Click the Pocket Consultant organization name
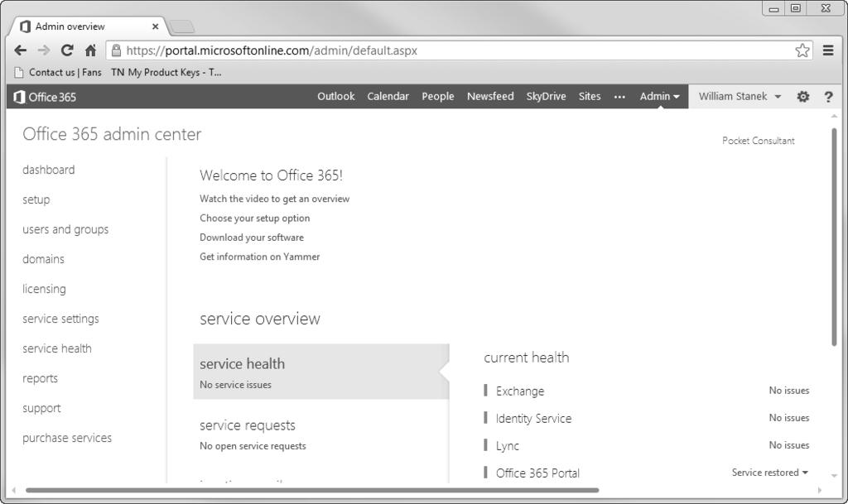 click(759, 141)
